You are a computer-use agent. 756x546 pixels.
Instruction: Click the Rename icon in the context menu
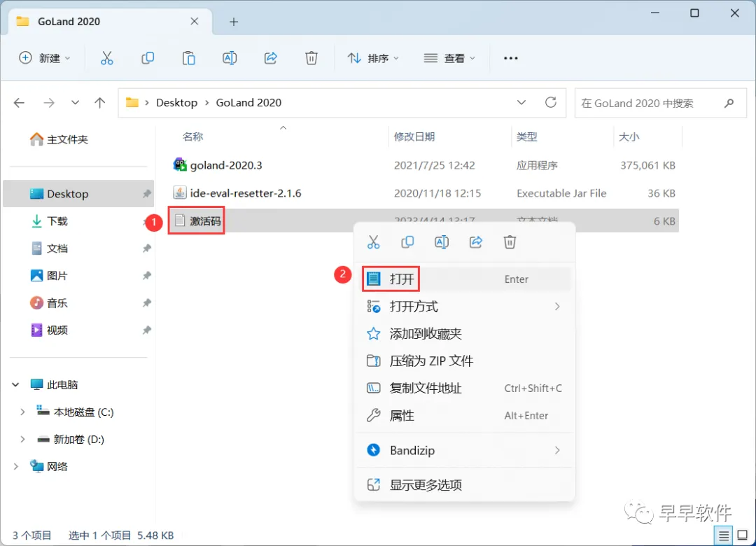point(442,241)
